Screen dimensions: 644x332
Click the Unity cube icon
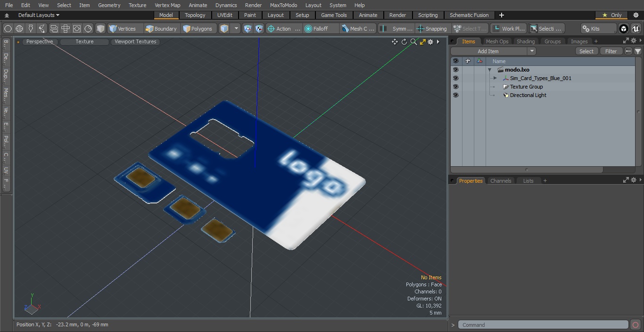(624, 29)
